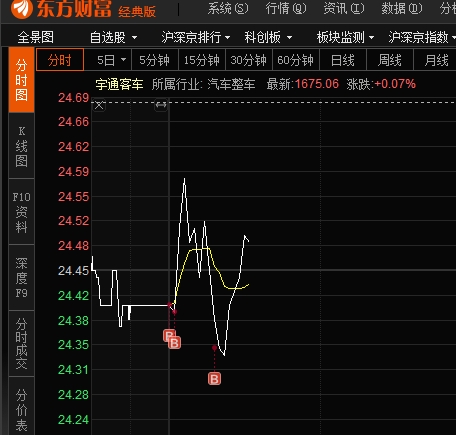Click the 24.69 price axis label
This screenshot has width=456, height=435.
pyautogui.click(x=74, y=98)
